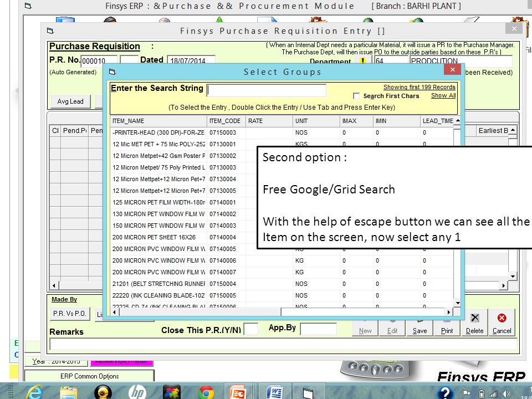Click the Avg Lead button
This screenshot has height=399, width=532.
click(70, 101)
